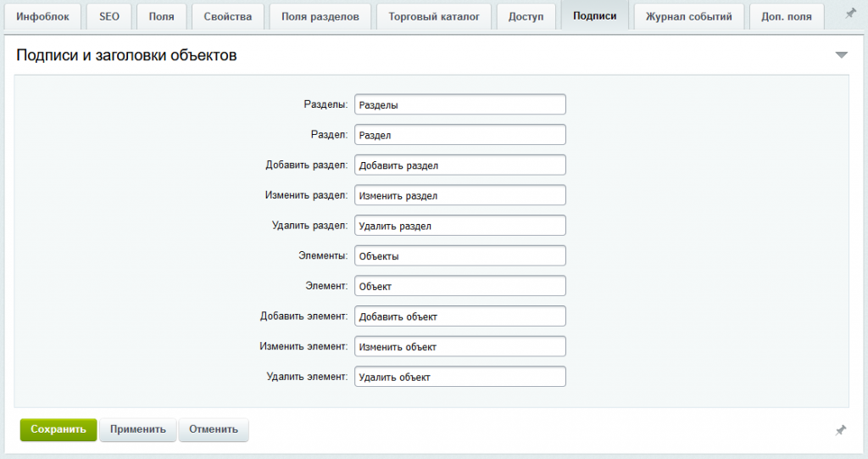Collapse the Подписи и заголовки объектов section
The height and width of the screenshot is (459, 868).
842,55
